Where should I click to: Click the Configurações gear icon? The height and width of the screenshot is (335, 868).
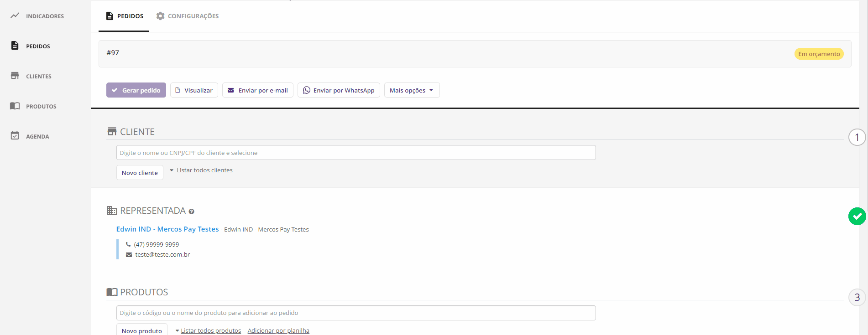160,16
